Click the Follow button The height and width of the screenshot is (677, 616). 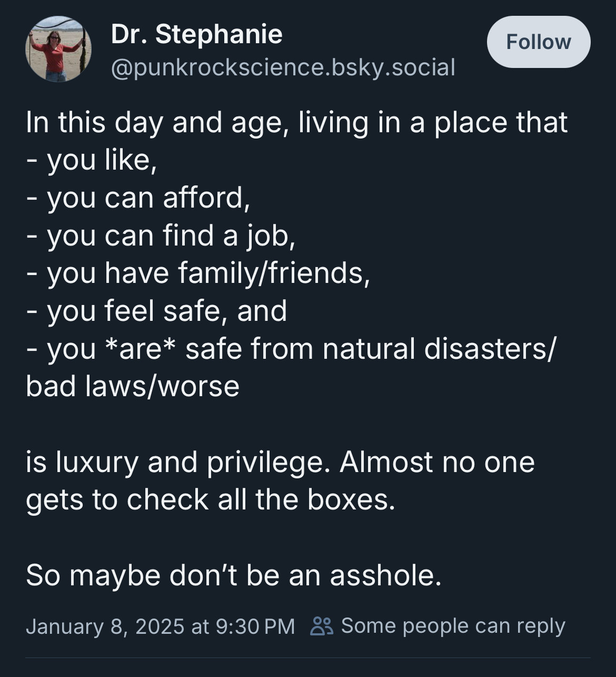[539, 42]
